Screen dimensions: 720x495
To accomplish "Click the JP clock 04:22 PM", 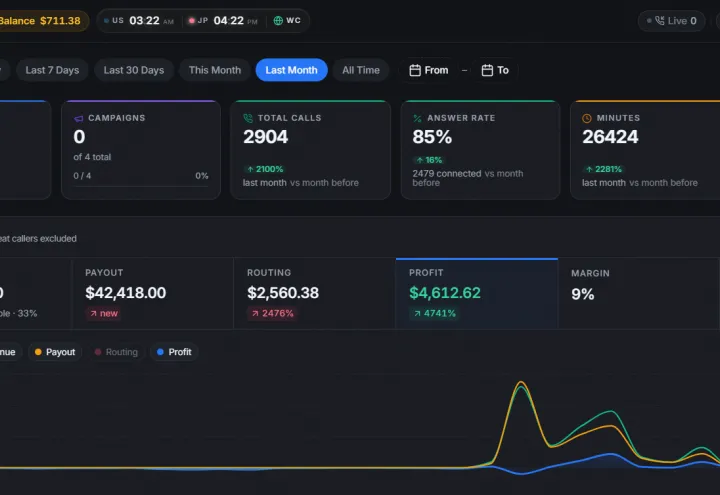I will tap(223, 21).
